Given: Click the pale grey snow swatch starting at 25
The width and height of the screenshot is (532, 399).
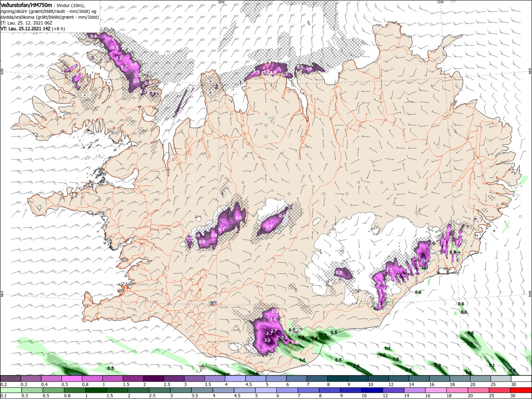Looking at the screenshot, I should pos(500,379).
